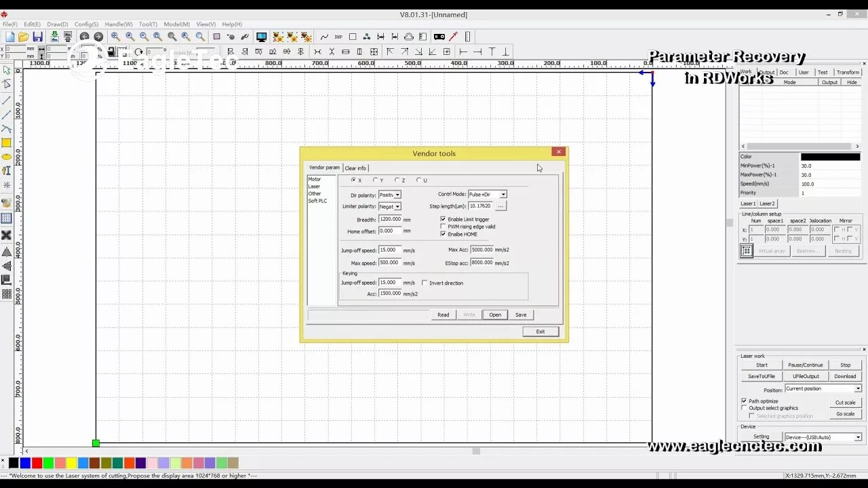
Task: Click the Undo arrow icon
Action: [84, 37]
